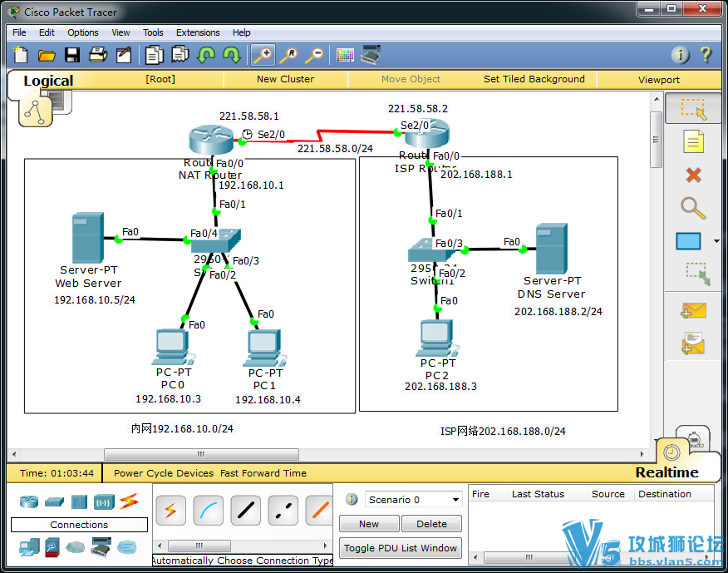Pick the copper straight-through cable

point(246,511)
